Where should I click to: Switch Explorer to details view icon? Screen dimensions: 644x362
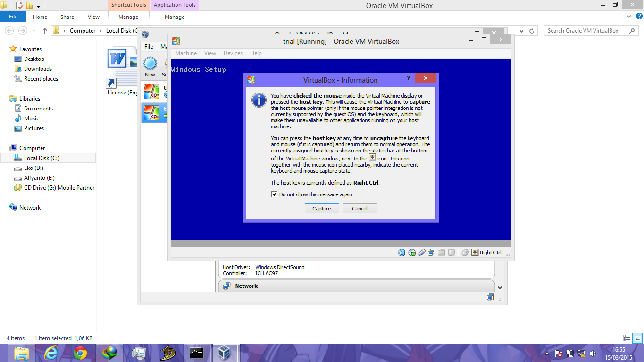[627, 338]
